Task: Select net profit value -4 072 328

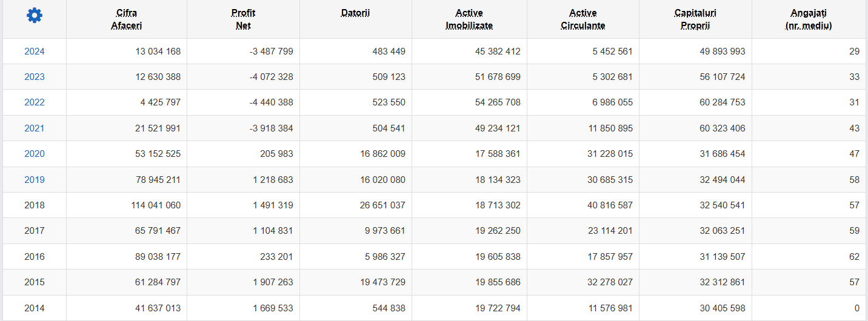Action: tap(271, 77)
